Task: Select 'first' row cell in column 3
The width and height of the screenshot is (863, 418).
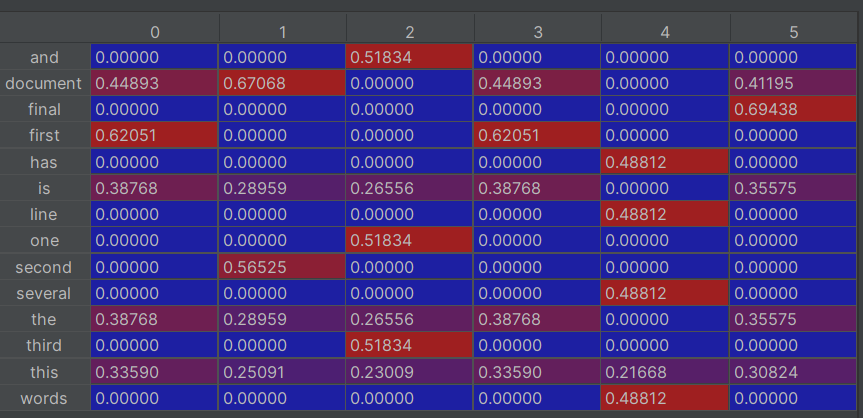Action: pyautogui.click(x=537, y=135)
